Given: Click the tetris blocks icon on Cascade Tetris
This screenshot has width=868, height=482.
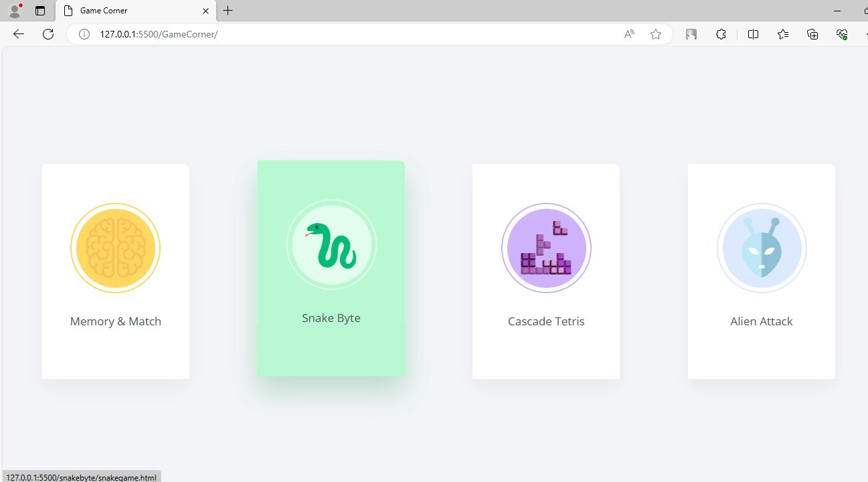Looking at the screenshot, I should click(x=546, y=248).
